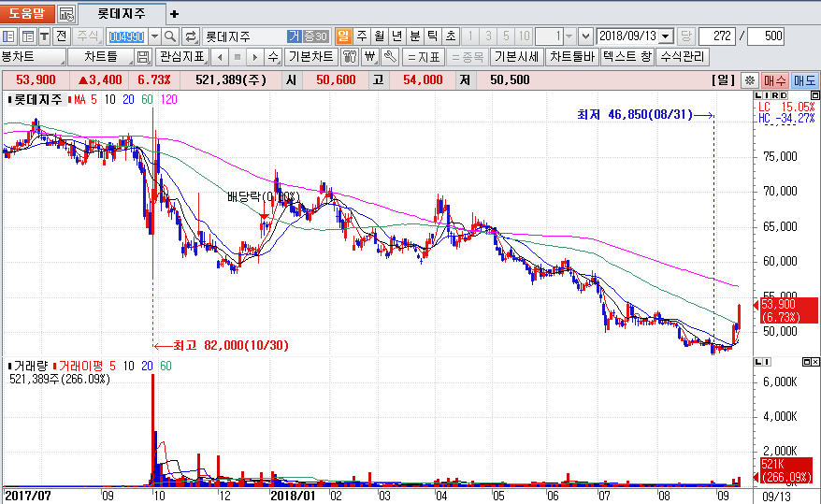The image size is (821, 504).
Task: Click the play forward arrow icon
Action: 257,57
